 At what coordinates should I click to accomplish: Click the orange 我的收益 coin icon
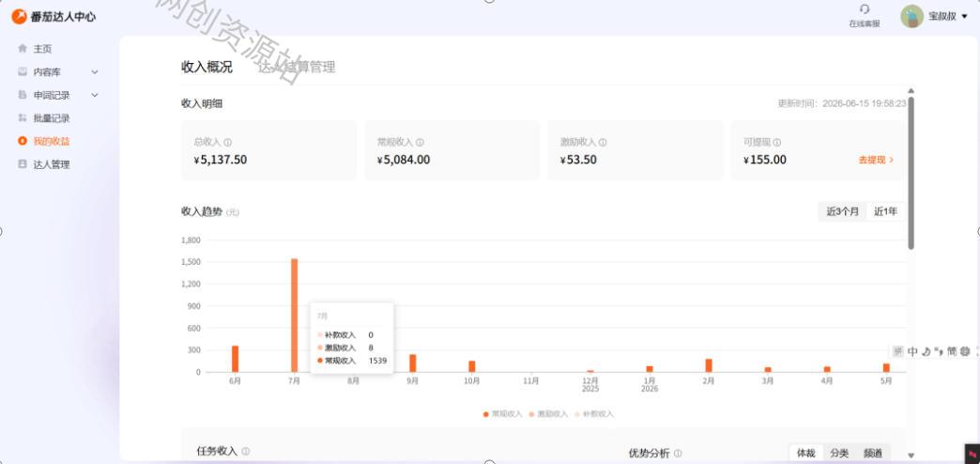(23, 141)
